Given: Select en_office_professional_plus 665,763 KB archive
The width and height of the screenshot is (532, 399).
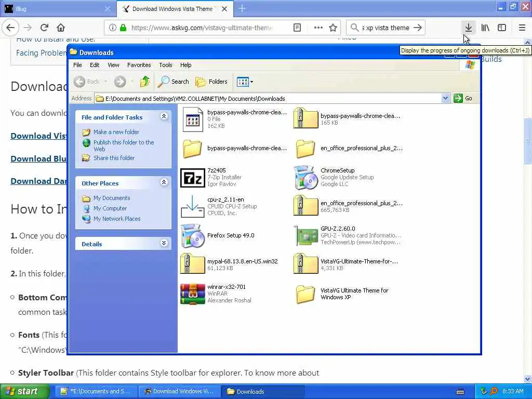Looking at the screenshot, I should [x=307, y=206].
